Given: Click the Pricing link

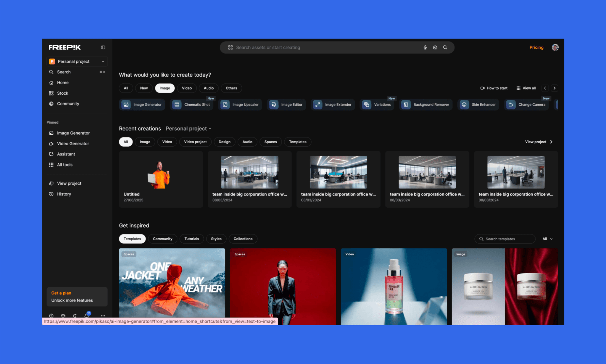Looking at the screenshot, I should (x=536, y=47).
